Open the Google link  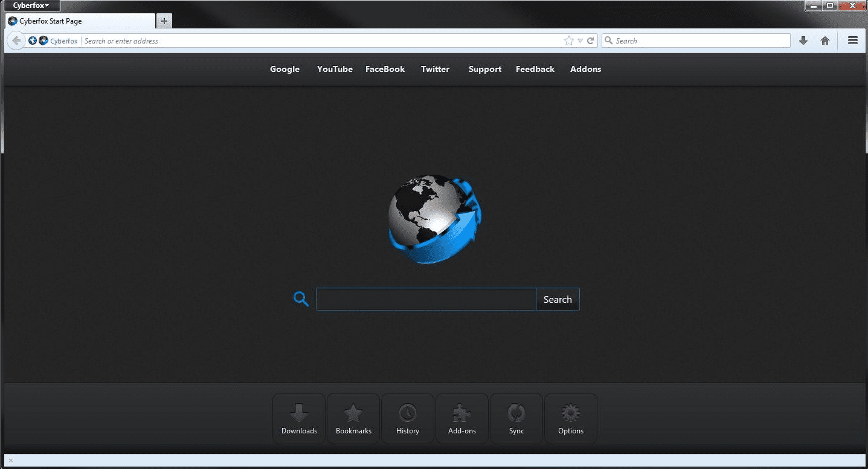pos(285,69)
